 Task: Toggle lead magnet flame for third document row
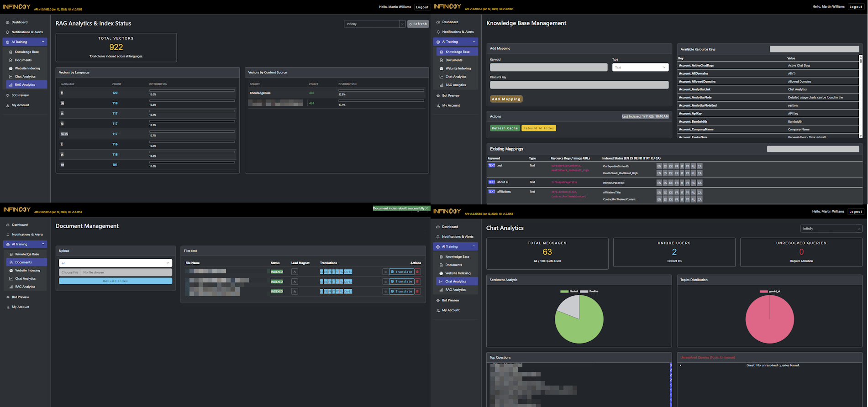tap(295, 291)
